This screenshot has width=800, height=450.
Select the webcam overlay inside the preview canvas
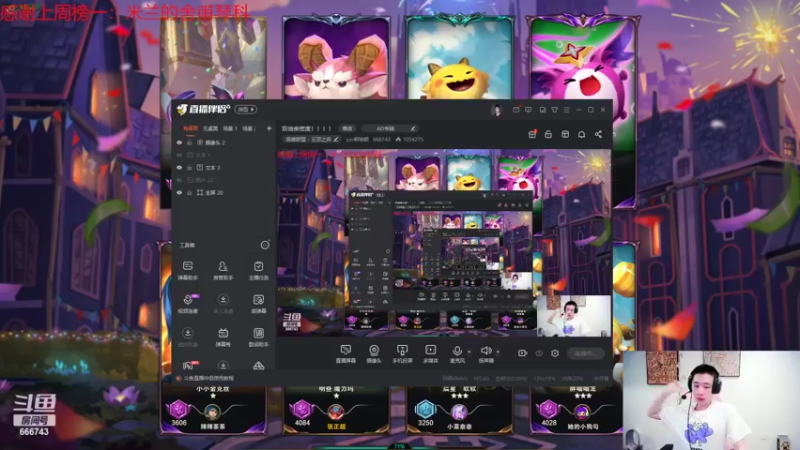pos(573,316)
